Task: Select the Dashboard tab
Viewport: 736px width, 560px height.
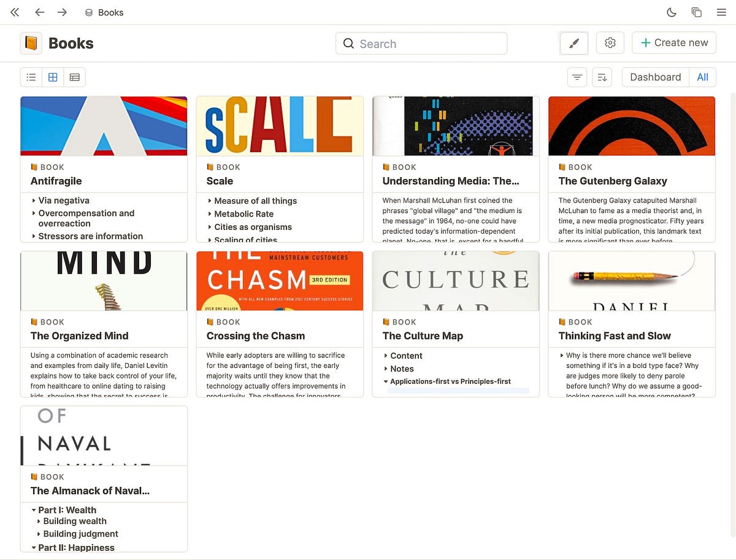Action: tap(656, 77)
